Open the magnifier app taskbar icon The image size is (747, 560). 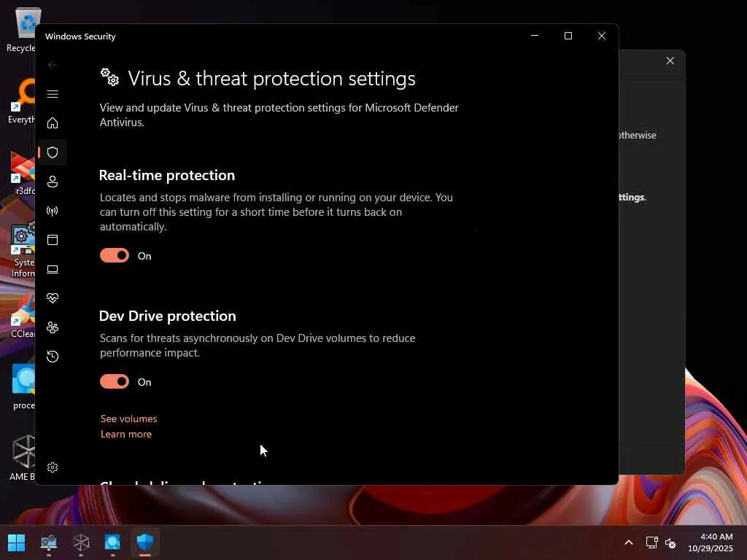[x=112, y=542]
